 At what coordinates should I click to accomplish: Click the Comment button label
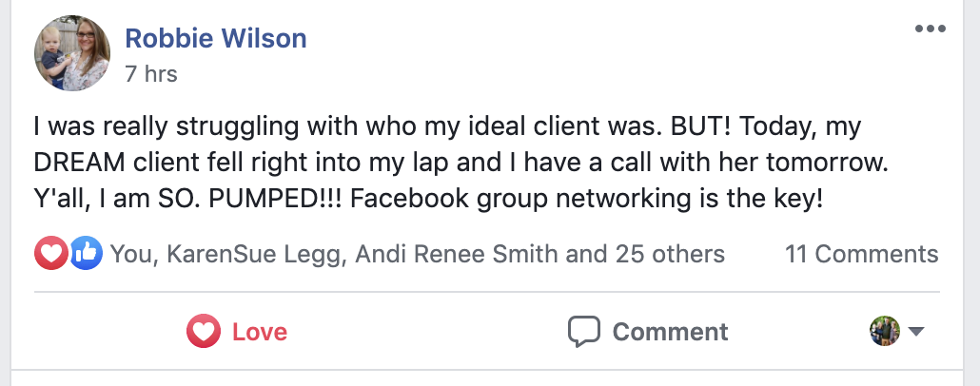tap(670, 331)
